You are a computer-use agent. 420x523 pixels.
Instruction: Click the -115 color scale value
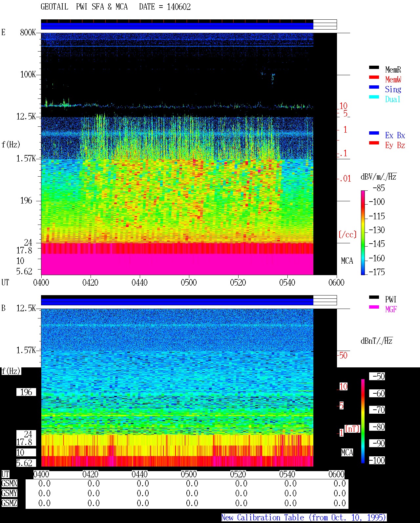point(377,216)
